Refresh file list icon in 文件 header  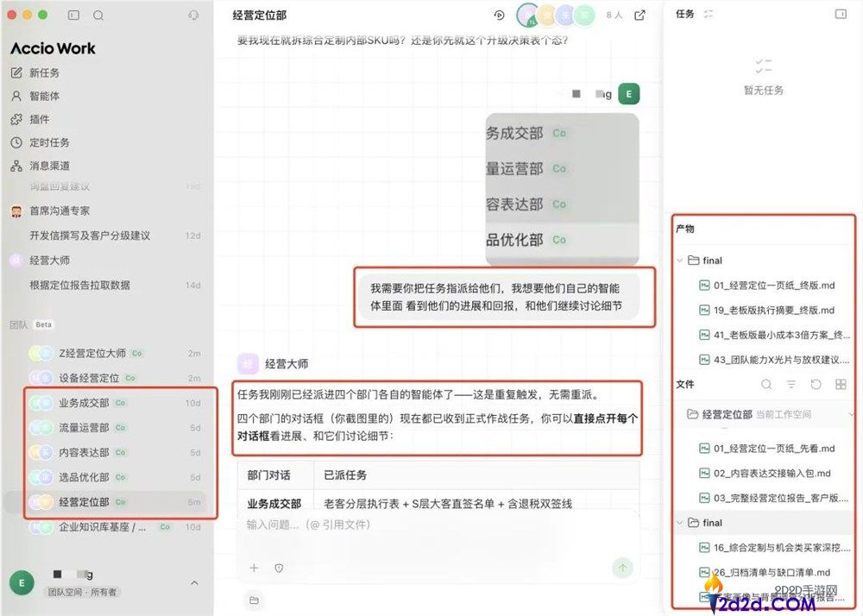pyautogui.click(x=816, y=385)
